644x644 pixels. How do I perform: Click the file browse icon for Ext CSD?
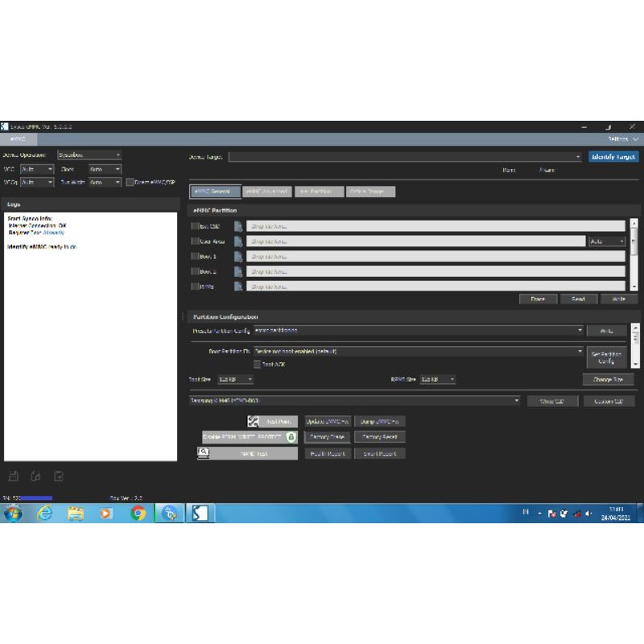click(238, 226)
